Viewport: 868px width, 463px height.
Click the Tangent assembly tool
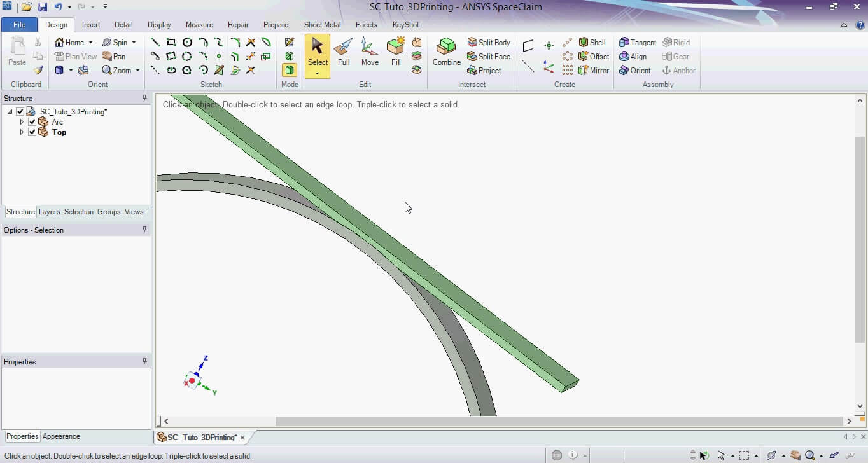[x=638, y=43]
